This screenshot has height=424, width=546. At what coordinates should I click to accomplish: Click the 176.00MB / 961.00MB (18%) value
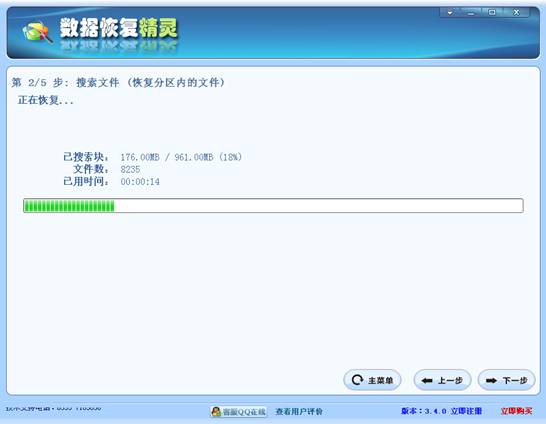pyautogui.click(x=181, y=157)
